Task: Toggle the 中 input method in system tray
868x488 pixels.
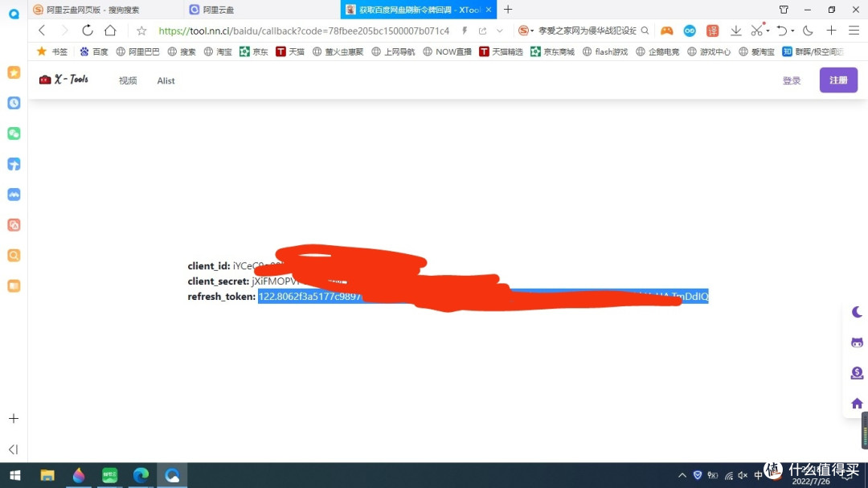Action: [759, 474]
